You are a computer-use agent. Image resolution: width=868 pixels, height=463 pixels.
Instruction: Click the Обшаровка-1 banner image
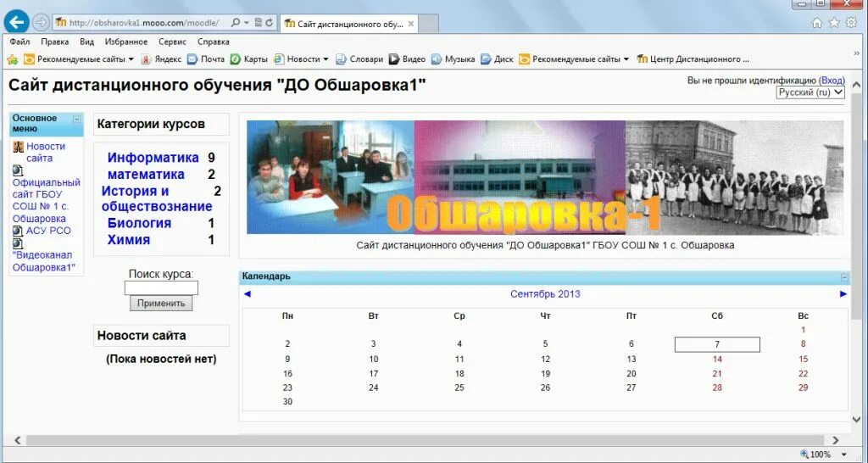(545, 178)
